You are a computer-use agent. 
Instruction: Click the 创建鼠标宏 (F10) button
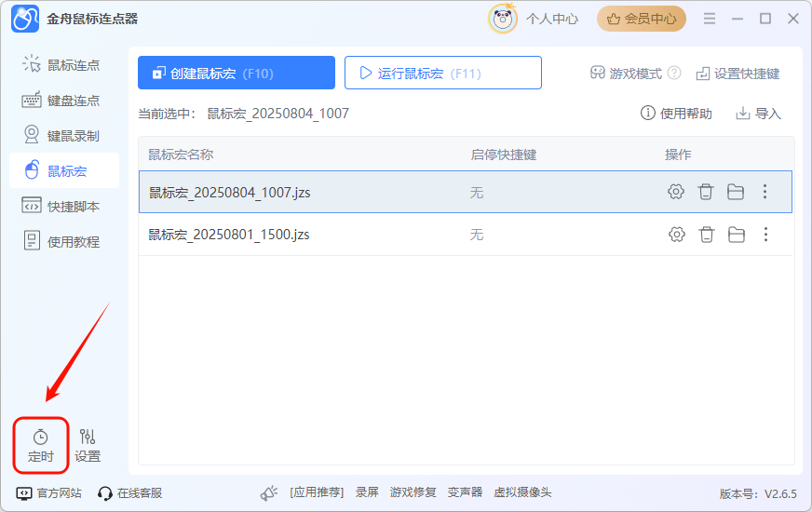tap(237, 73)
